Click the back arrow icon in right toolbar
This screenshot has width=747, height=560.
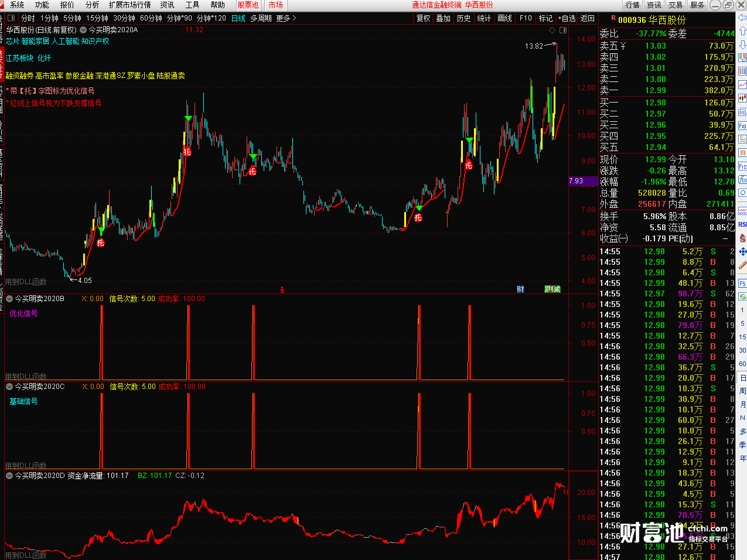pyautogui.click(x=742, y=18)
